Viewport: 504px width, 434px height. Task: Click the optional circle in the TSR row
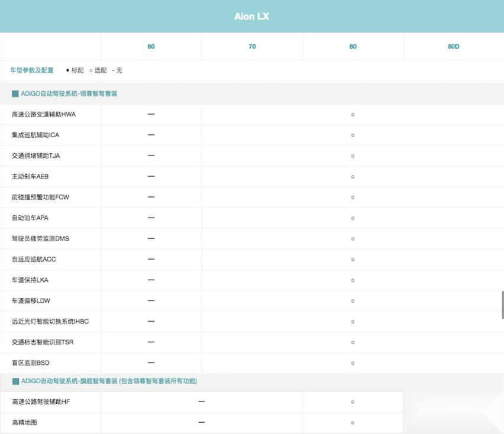point(353,342)
